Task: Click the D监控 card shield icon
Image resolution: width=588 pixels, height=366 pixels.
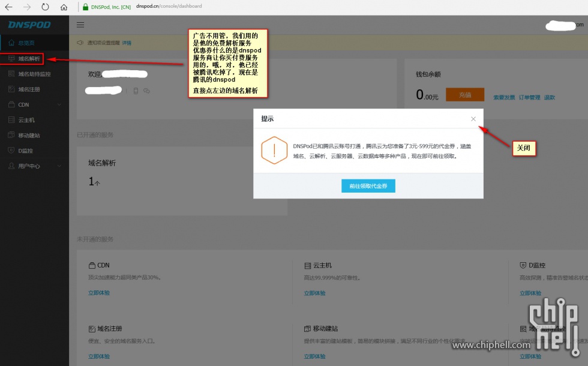Action: pyautogui.click(x=523, y=265)
